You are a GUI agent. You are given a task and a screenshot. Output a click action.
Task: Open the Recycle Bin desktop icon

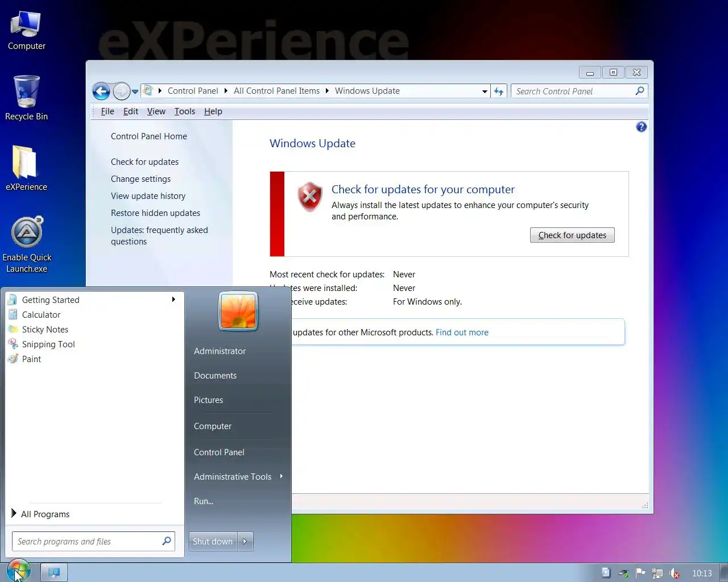pos(26,98)
